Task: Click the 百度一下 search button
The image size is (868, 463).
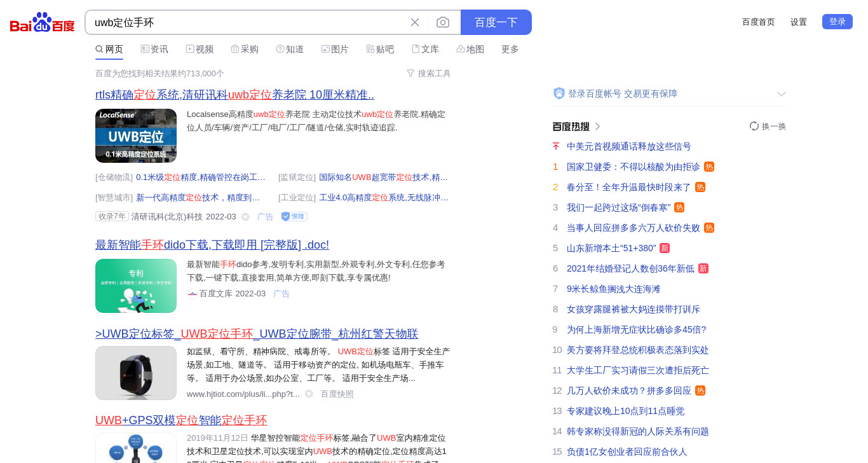Action: (496, 22)
